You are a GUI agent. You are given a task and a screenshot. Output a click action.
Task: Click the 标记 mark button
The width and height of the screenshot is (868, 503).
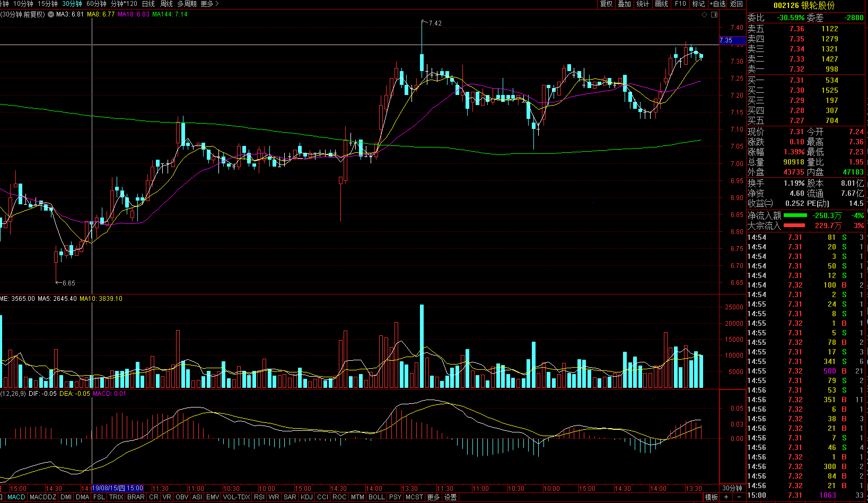(x=698, y=4)
